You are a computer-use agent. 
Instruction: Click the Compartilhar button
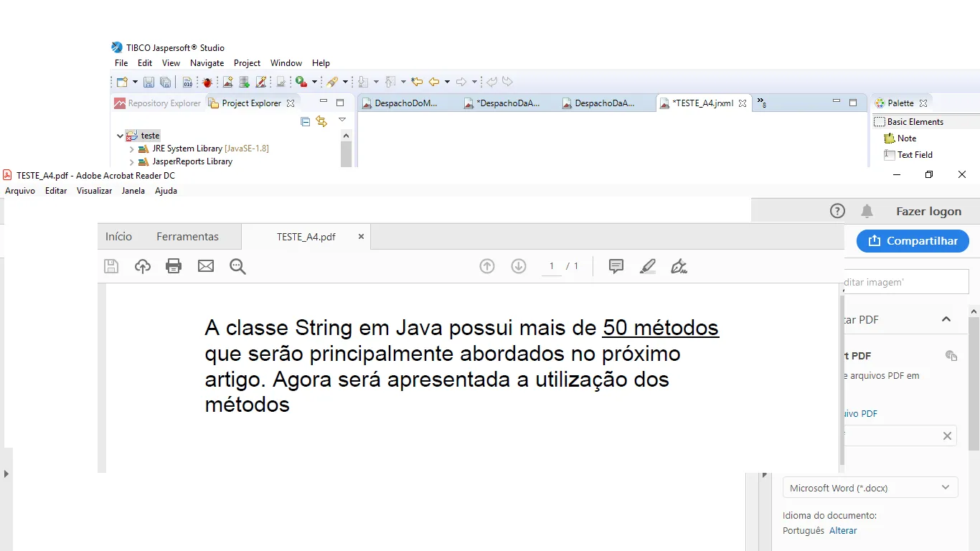point(913,241)
